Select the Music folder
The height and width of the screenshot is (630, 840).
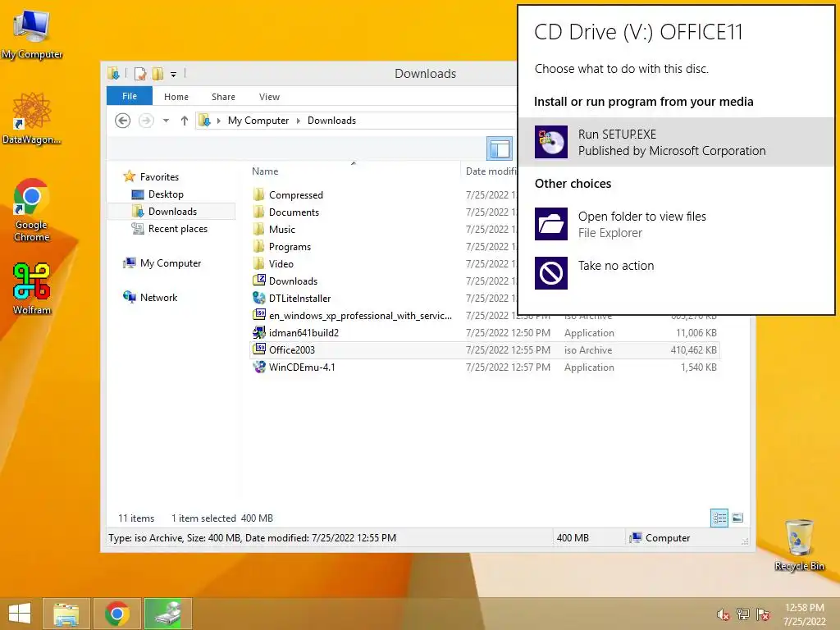click(x=282, y=230)
